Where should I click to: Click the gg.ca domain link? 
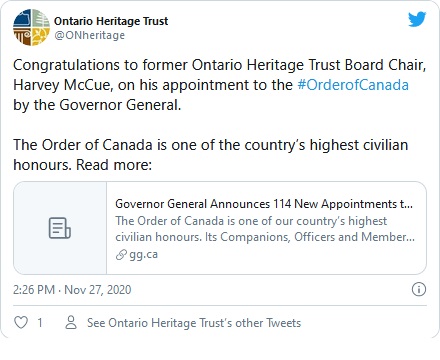[144, 254]
